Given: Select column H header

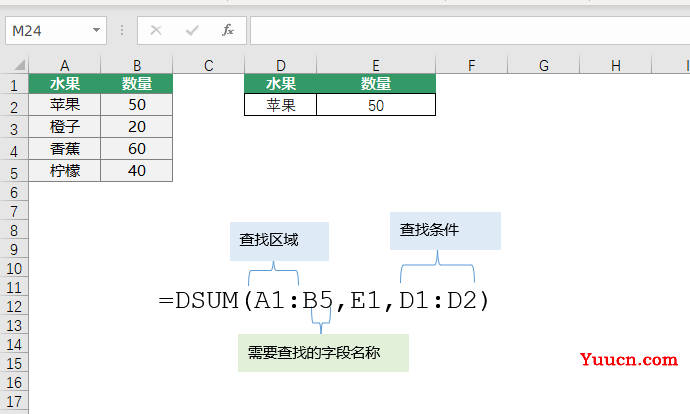Looking at the screenshot, I should tap(616, 66).
